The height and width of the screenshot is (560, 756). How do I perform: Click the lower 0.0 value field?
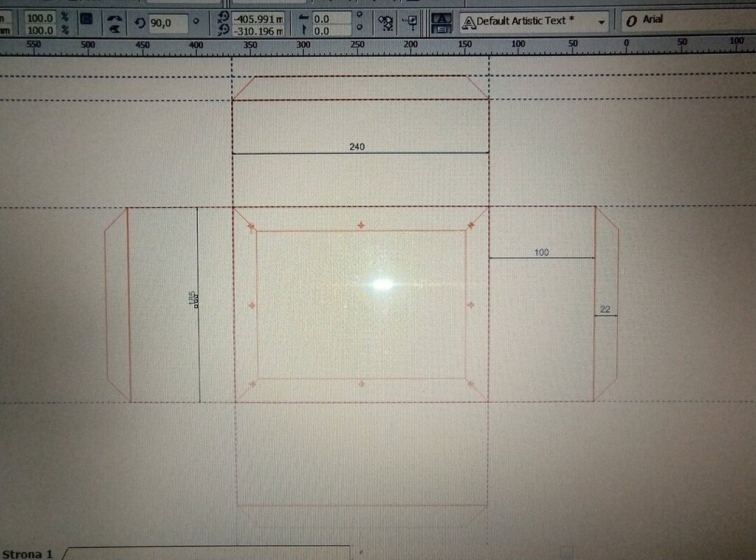[x=330, y=31]
